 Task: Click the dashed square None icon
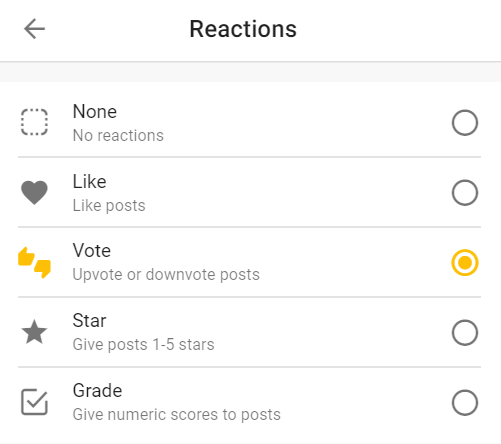click(34, 122)
